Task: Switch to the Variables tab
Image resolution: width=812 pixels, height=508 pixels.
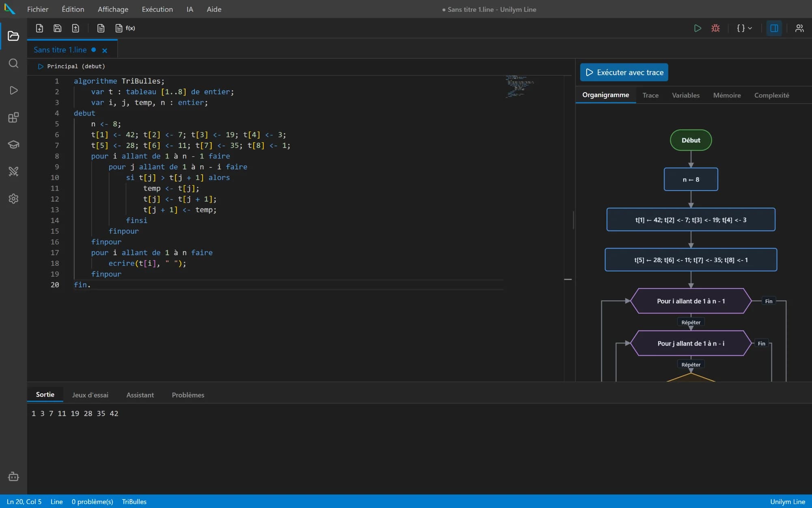Action: click(686, 95)
